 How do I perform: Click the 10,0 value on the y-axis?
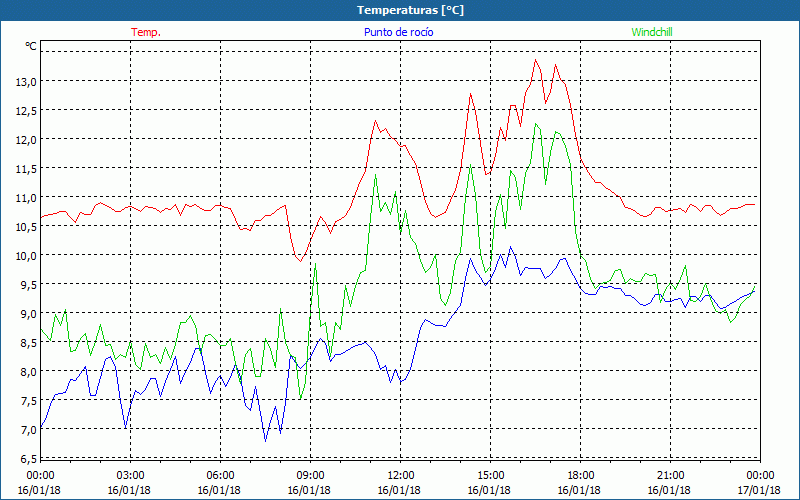26,255
